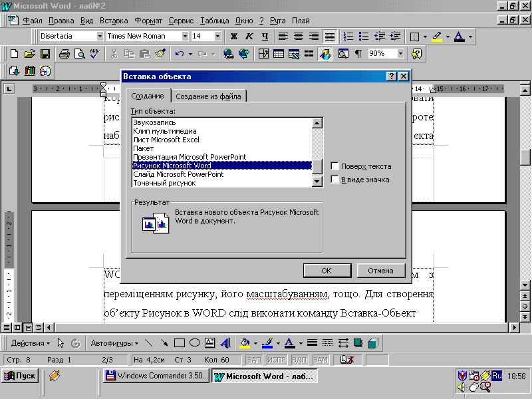
Task: Open the Tables and Borders icon
Action: pos(263,54)
